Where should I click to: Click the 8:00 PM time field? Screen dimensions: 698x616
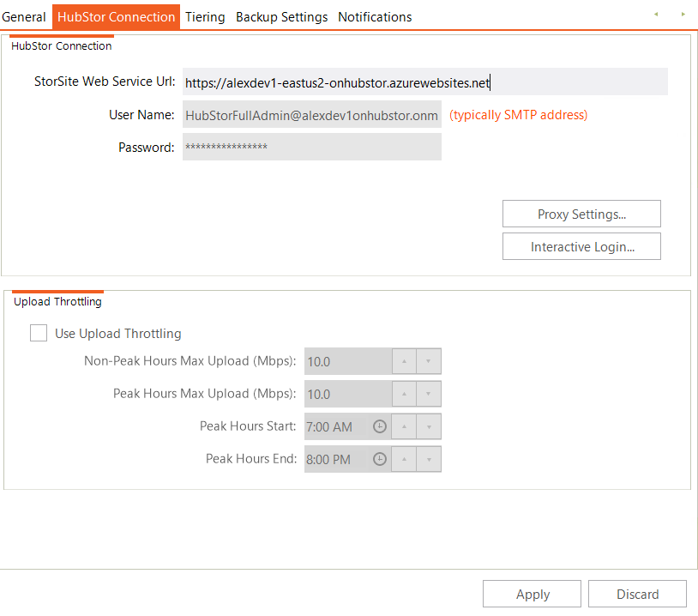click(338, 459)
